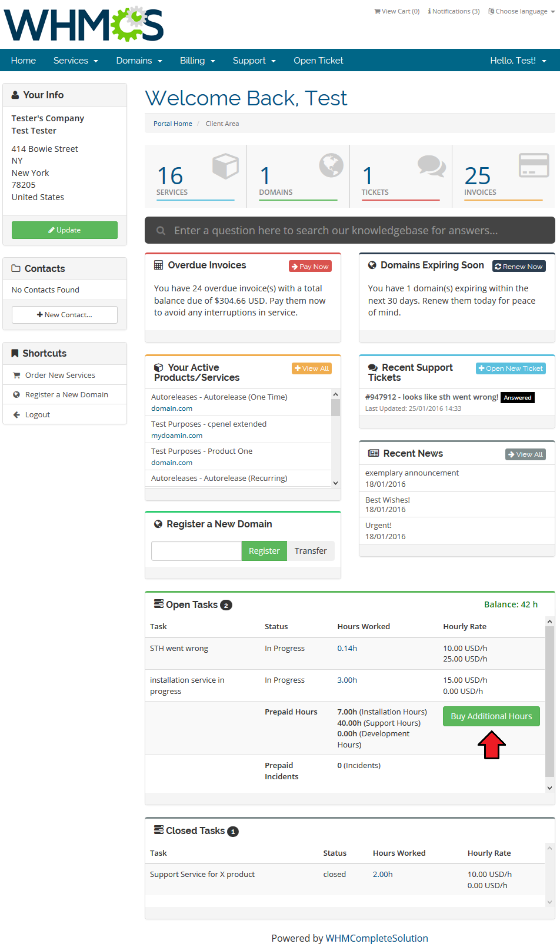Click View All in Active Products/Services

click(x=312, y=368)
